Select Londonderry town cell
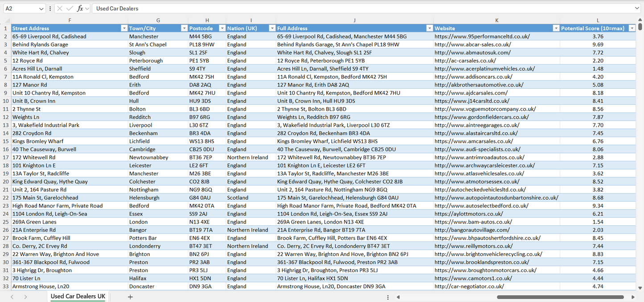Image resolution: width=644 pixels, height=302 pixels. pyautogui.click(x=158, y=246)
